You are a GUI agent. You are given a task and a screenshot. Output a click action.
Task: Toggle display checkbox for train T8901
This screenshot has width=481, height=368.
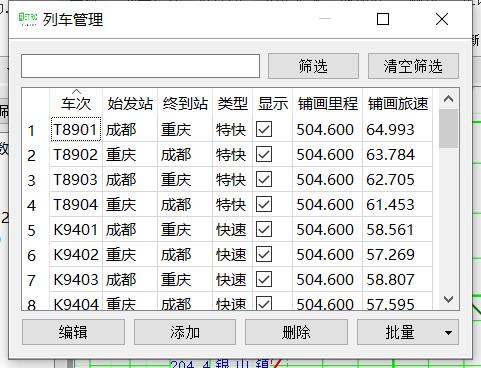point(264,129)
